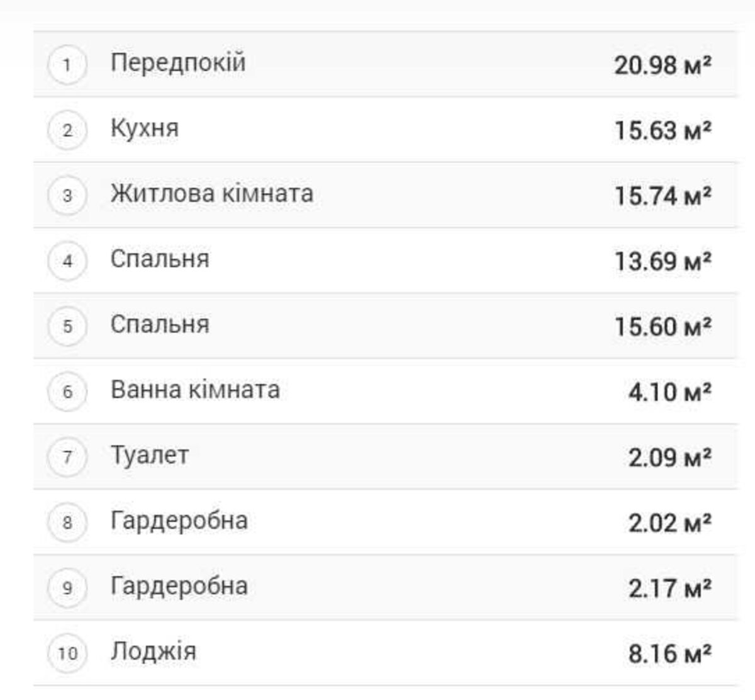Click the 13.69 м² area value
This screenshot has width=755, height=700.
click(x=663, y=261)
